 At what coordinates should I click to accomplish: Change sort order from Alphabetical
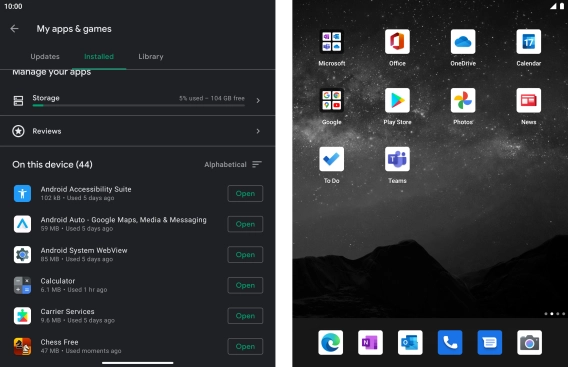[x=225, y=164]
